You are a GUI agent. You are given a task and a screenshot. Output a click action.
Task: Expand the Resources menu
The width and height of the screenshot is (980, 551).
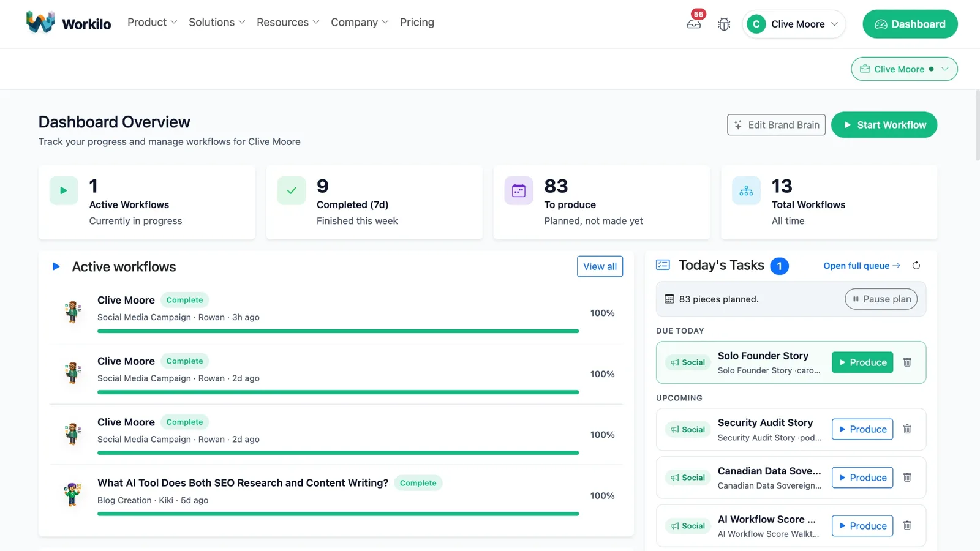click(x=288, y=23)
